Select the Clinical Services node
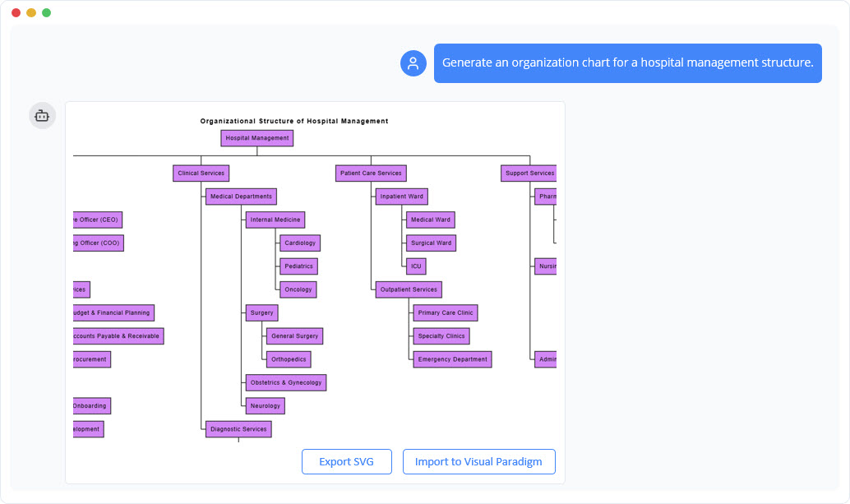 pos(200,173)
